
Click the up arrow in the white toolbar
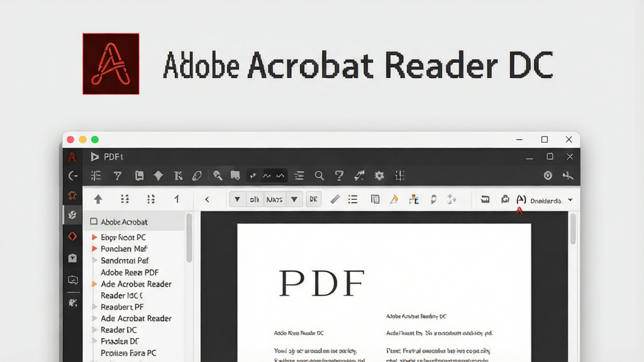click(97, 199)
